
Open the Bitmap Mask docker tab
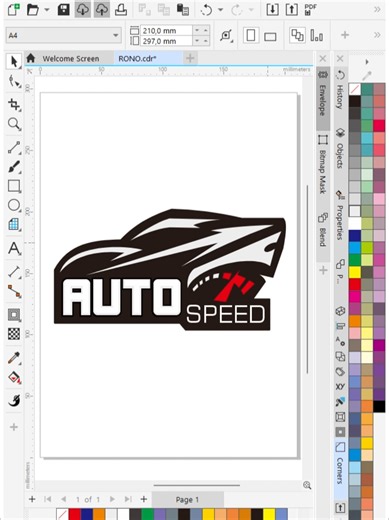(323, 165)
